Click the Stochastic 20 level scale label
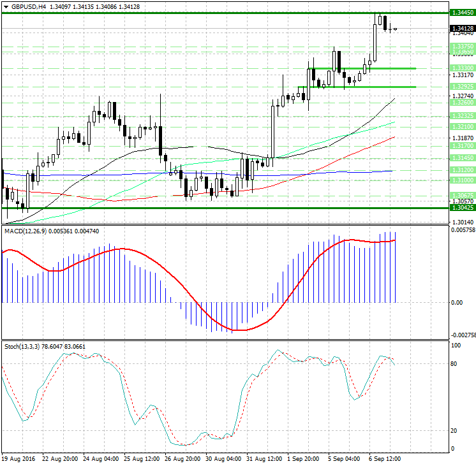The width and height of the screenshot is (476, 466). 456,431
